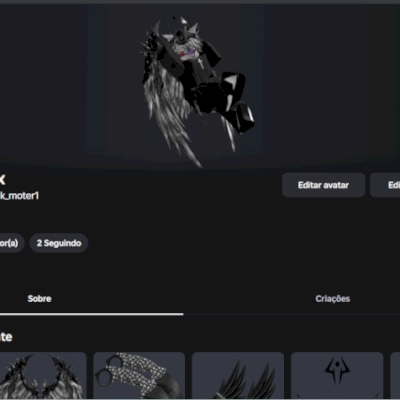400x400 pixels.
Task: Open the followers pill ending in or(a)
Action: 11,243
